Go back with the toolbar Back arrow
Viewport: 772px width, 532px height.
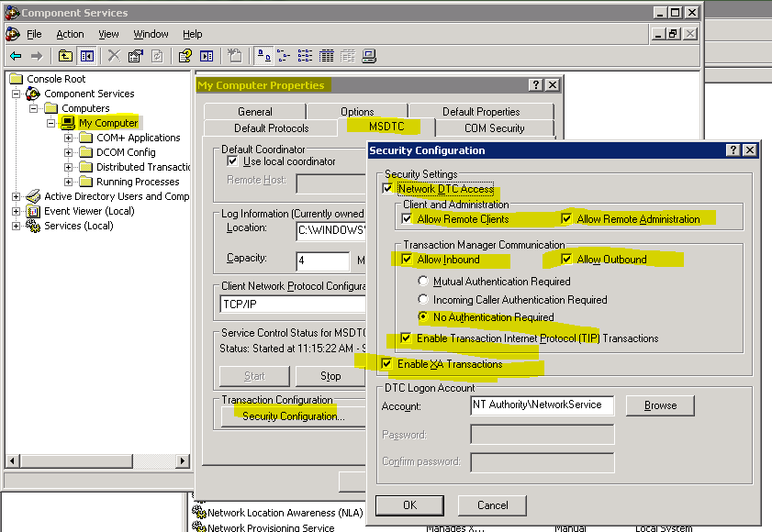click(x=16, y=56)
